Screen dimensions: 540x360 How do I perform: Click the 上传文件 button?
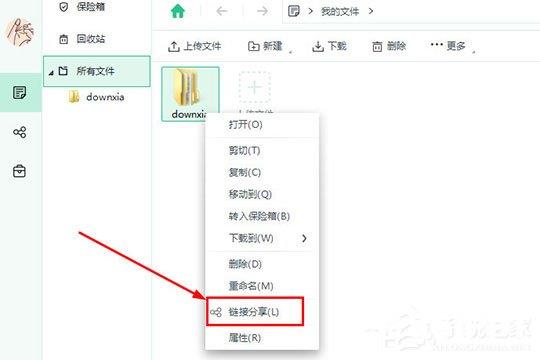(x=195, y=46)
